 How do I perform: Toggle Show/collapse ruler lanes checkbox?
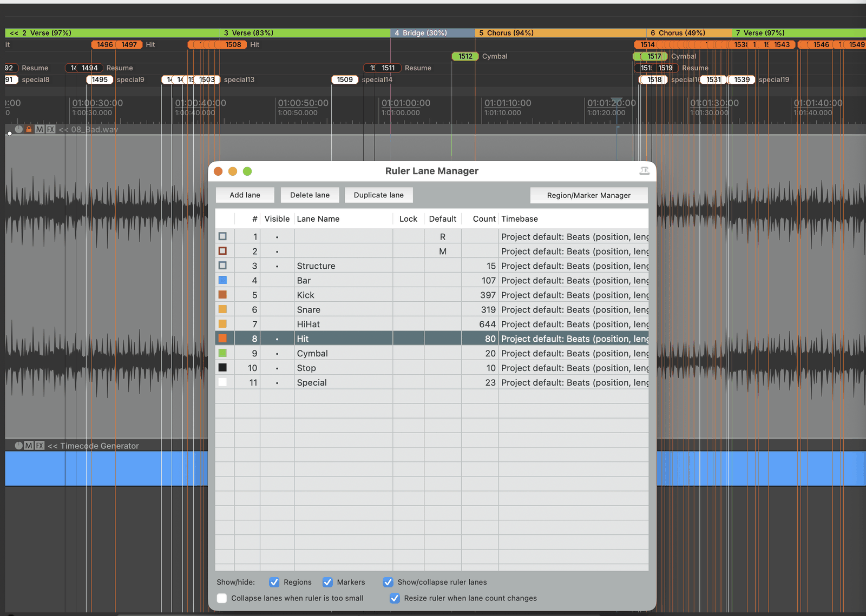[x=388, y=582]
